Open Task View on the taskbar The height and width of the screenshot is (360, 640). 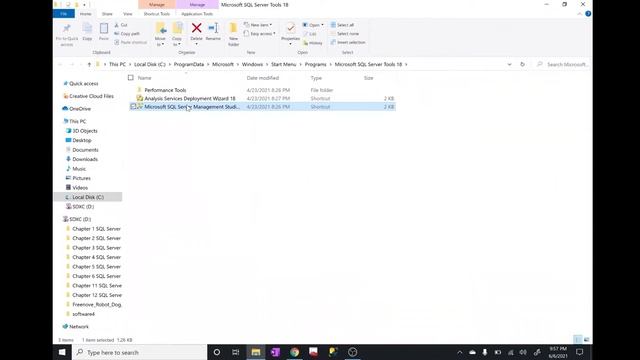click(x=236, y=352)
